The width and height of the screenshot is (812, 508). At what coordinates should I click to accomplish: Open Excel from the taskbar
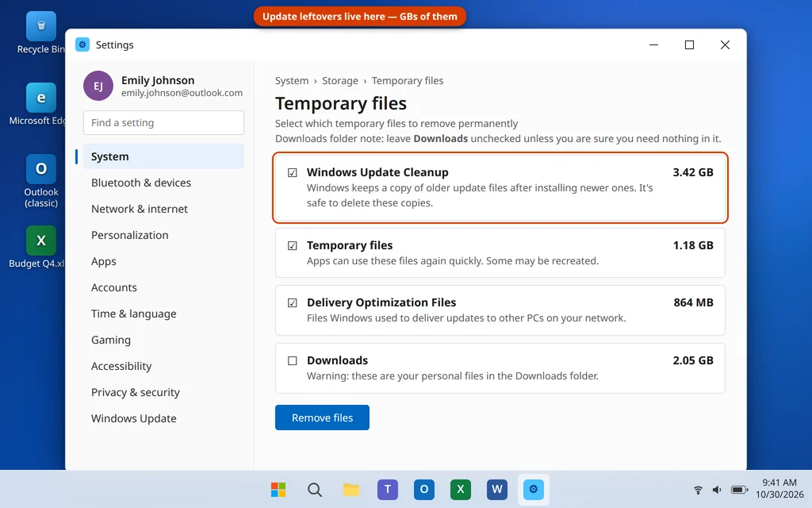point(461,489)
